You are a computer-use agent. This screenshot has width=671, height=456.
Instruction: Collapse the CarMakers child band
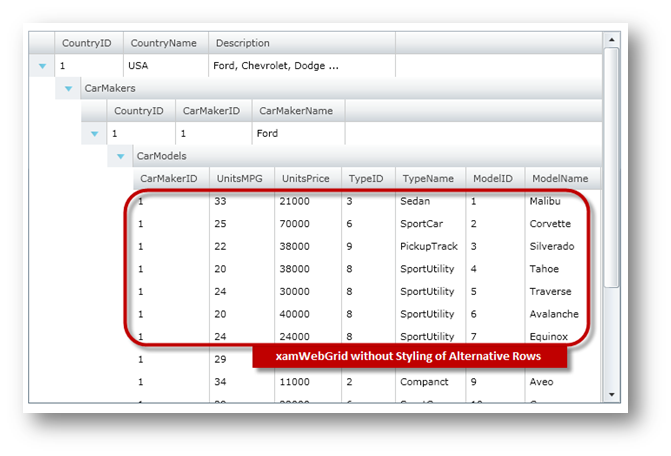(68, 89)
